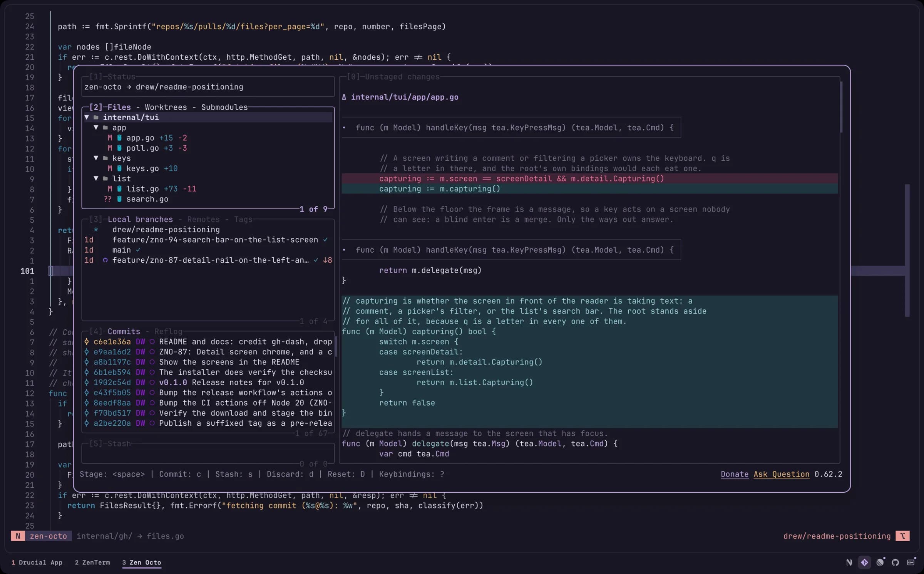Click the asterisk marking the current branch
The image size is (924, 574).
[x=96, y=230]
